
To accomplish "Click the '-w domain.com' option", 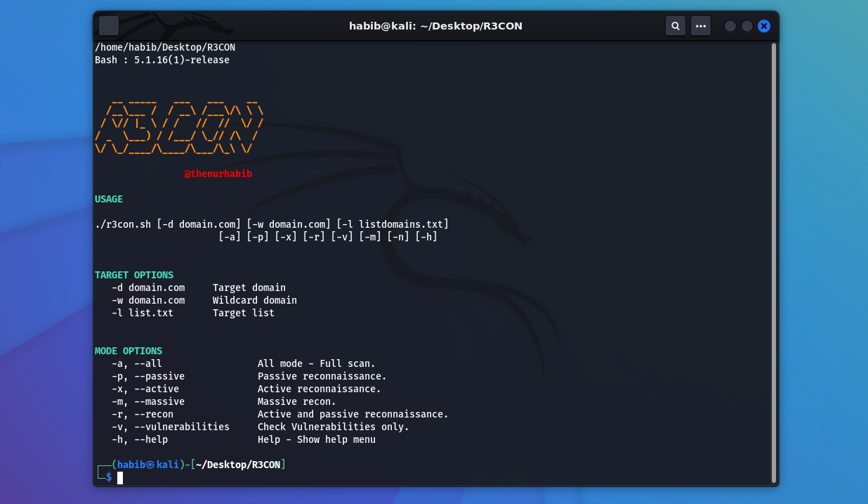I will point(148,300).
